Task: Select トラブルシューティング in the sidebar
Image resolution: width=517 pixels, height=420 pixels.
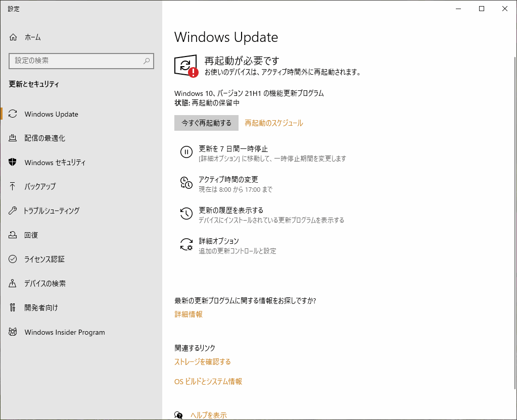Action: [81, 211]
